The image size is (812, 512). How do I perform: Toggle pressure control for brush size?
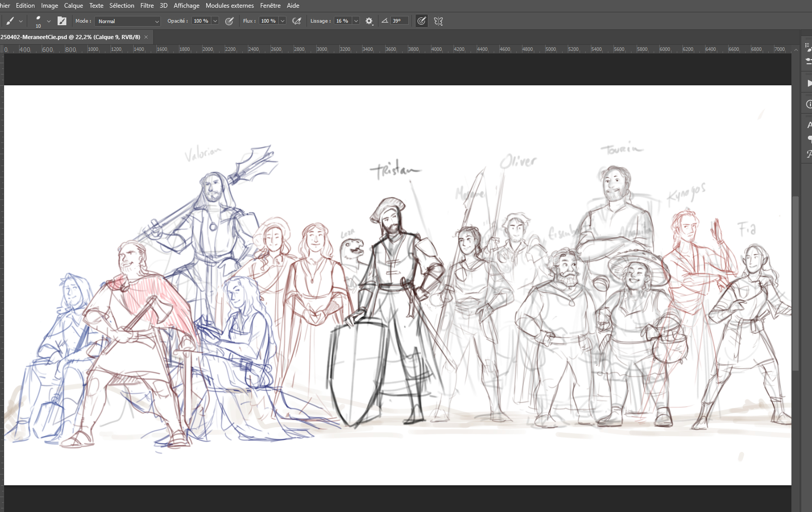(421, 21)
